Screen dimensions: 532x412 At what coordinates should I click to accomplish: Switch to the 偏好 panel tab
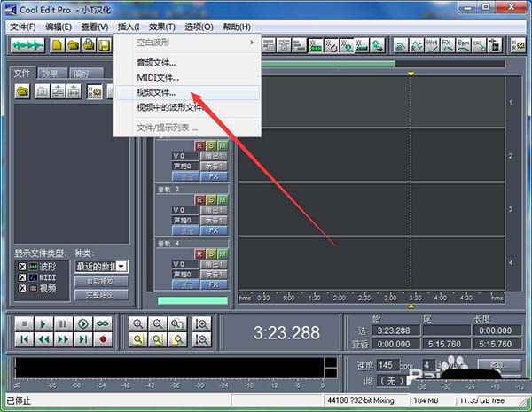point(84,74)
